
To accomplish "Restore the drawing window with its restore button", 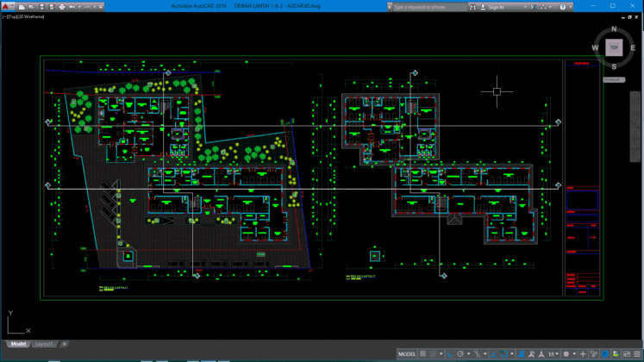I will pyautogui.click(x=629, y=17).
